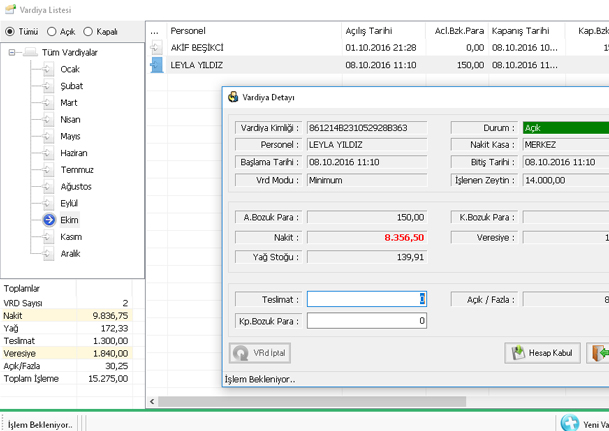Image resolution: width=609 pixels, height=431 pixels.
Task: Click the green Açık status field
Action: click(566, 128)
